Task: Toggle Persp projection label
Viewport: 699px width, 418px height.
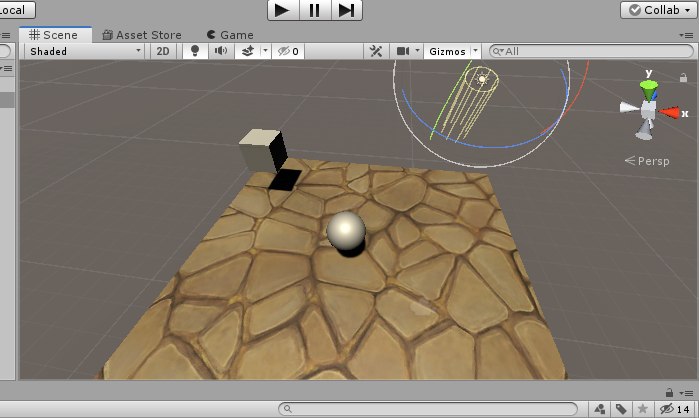Action: tap(647, 161)
